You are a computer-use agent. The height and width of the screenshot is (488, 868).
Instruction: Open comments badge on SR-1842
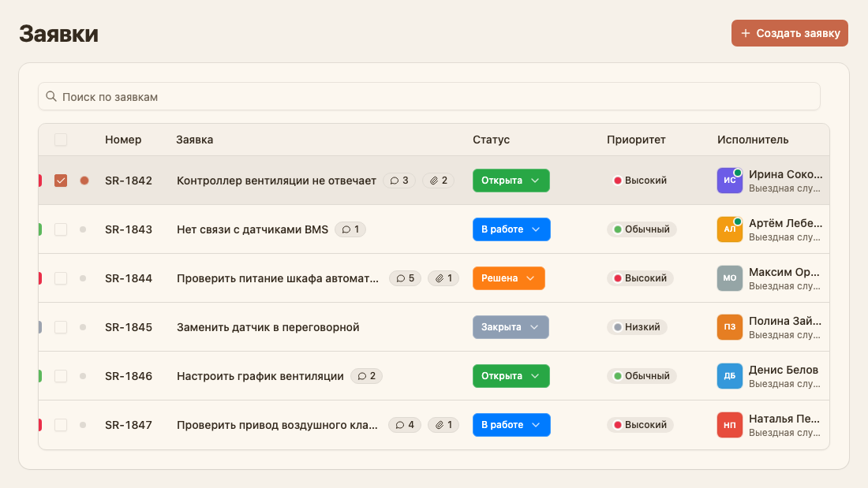tap(399, 181)
